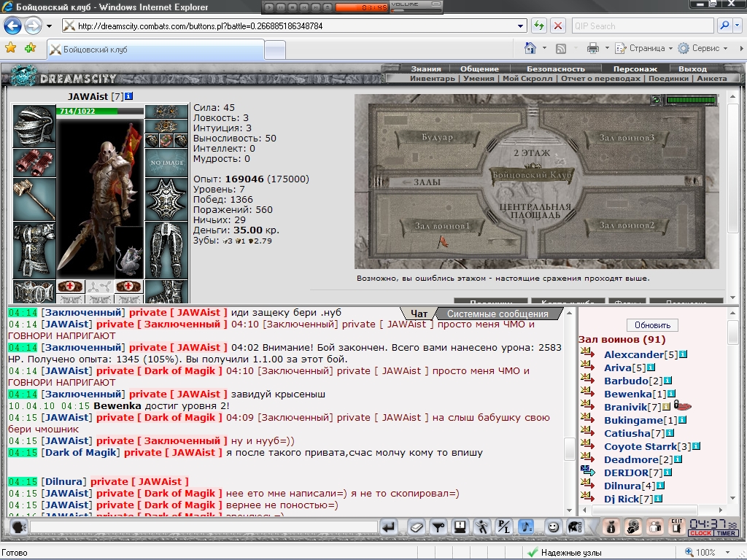747x560 pixels.
Task: Focus the chat message input field
Action: pos(203,527)
